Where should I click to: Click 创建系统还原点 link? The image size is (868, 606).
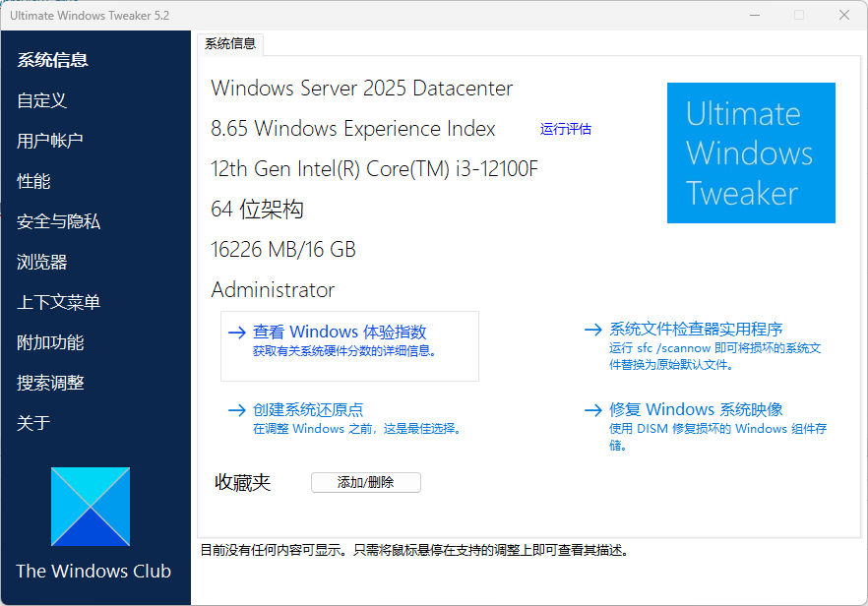[308, 409]
